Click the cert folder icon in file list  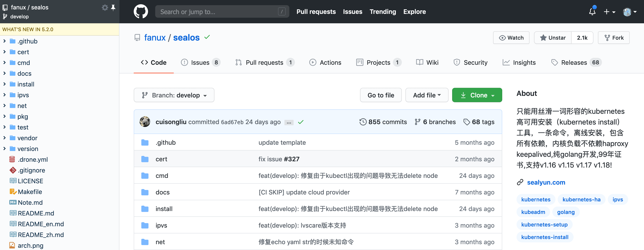[x=145, y=159]
